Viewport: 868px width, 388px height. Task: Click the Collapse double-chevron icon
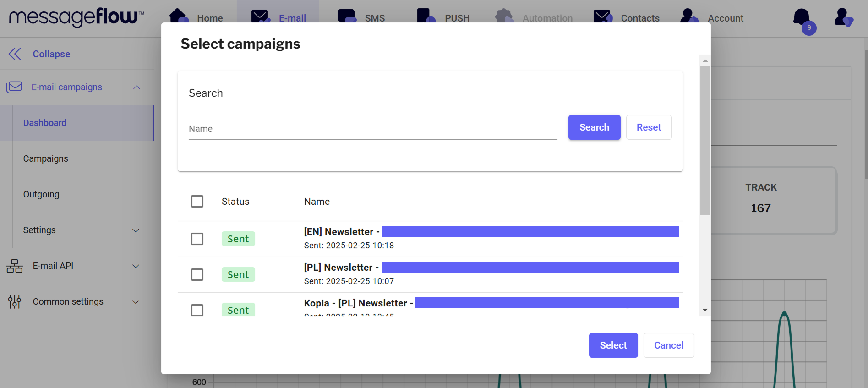[15, 54]
